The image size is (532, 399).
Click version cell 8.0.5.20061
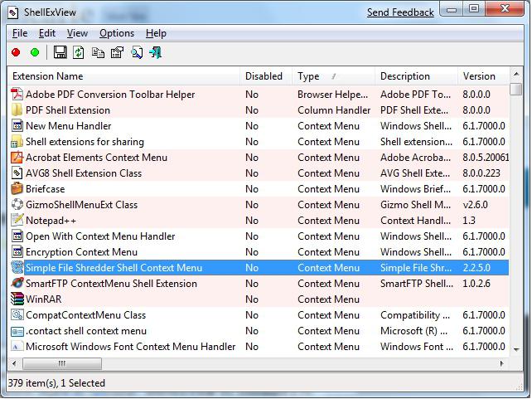tap(486, 158)
